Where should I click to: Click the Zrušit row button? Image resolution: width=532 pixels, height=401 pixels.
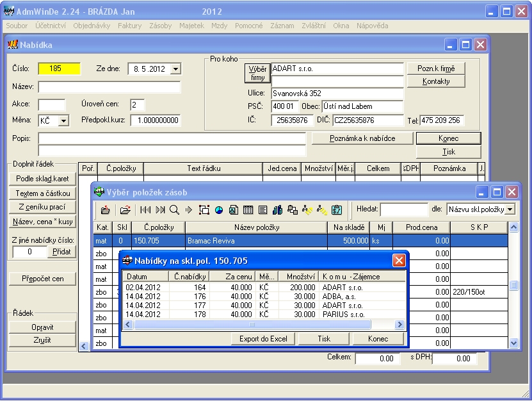tap(42, 340)
